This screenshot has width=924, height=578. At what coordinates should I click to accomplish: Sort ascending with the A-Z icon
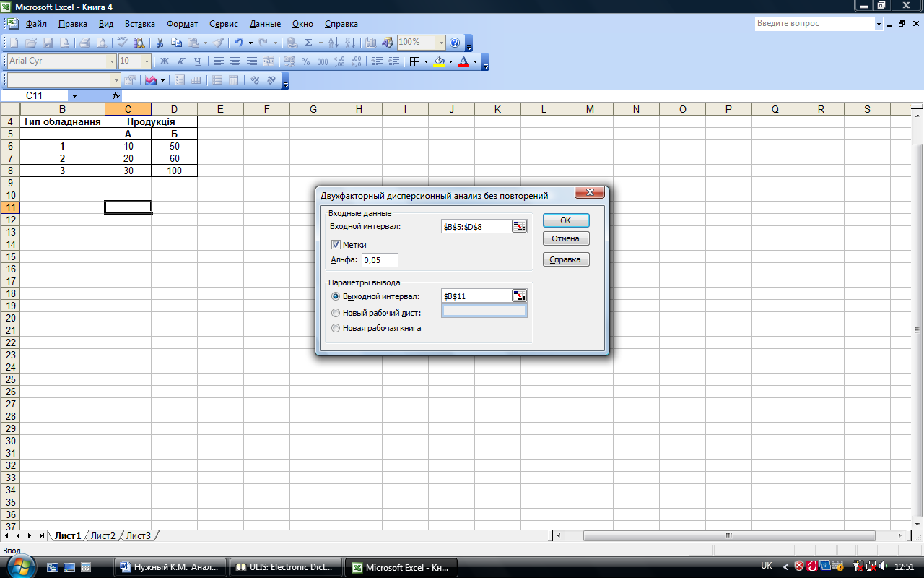(x=333, y=43)
